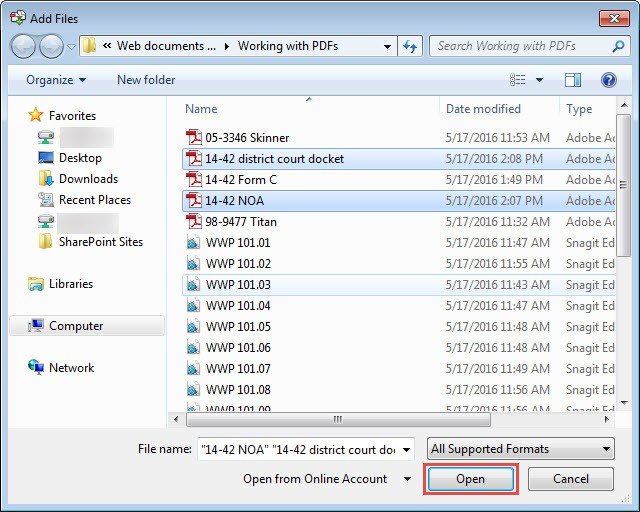Expand the All Supported Formats dropdown

pyautogui.click(x=606, y=450)
